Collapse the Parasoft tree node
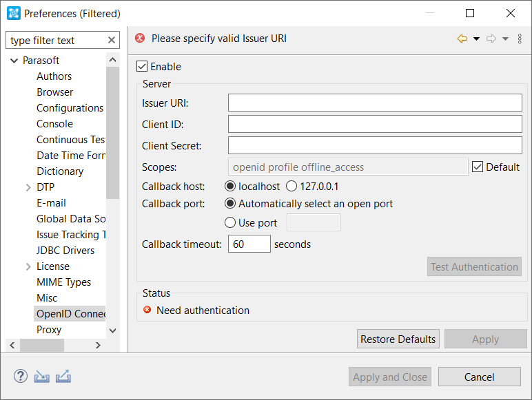 click(x=14, y=61)
